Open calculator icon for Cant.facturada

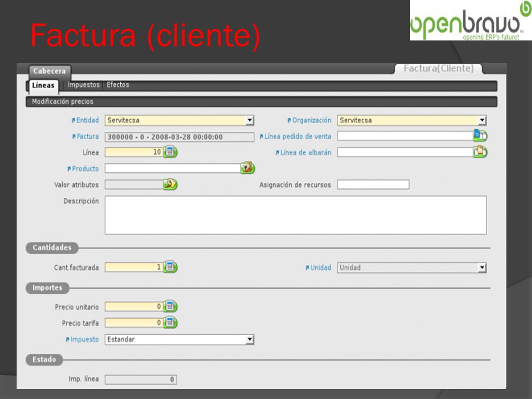point(170,267)
